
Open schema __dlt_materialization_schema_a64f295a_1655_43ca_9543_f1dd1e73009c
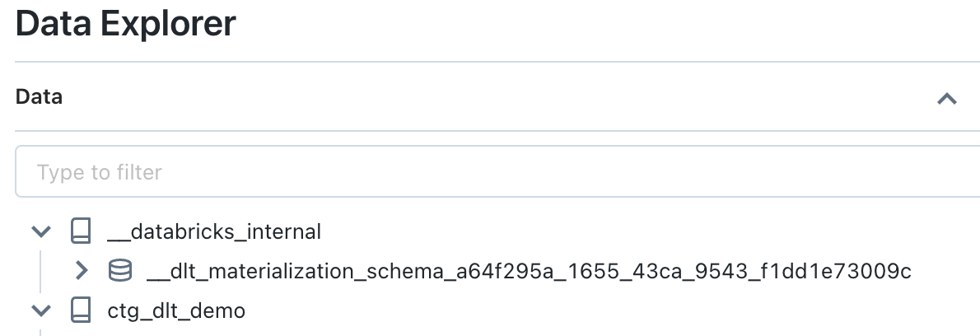click(x=529, y=271)
